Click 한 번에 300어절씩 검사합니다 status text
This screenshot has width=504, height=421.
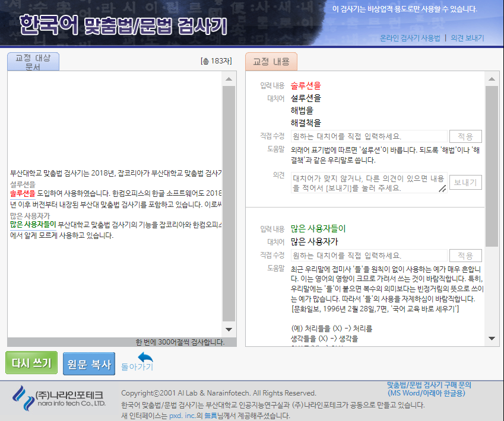tap(180, 342)
